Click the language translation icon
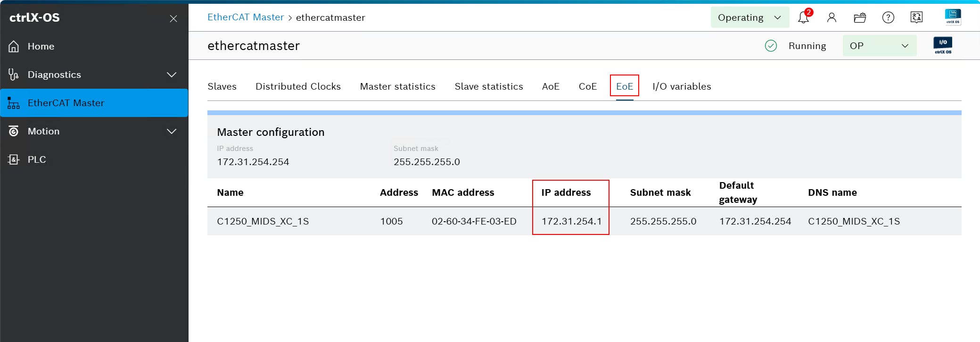980x342 pixels. click(916, 18)
